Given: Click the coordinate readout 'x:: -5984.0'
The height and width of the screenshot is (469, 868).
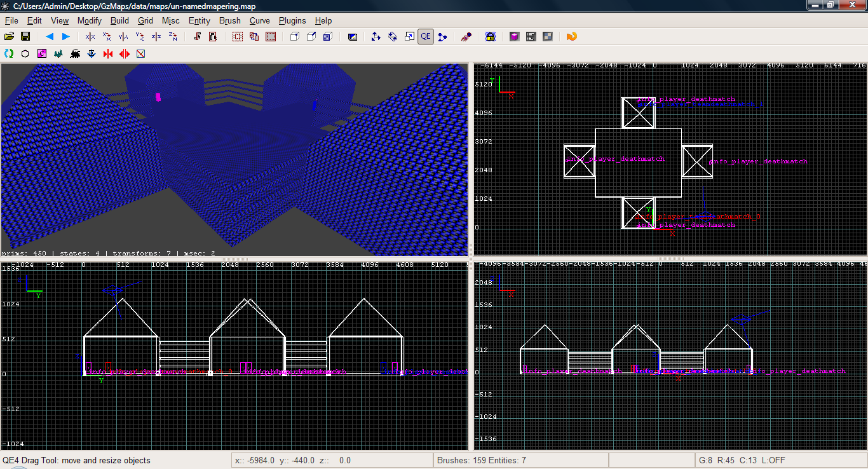Looking at the screenshot, I should click(x=255, y=460).
